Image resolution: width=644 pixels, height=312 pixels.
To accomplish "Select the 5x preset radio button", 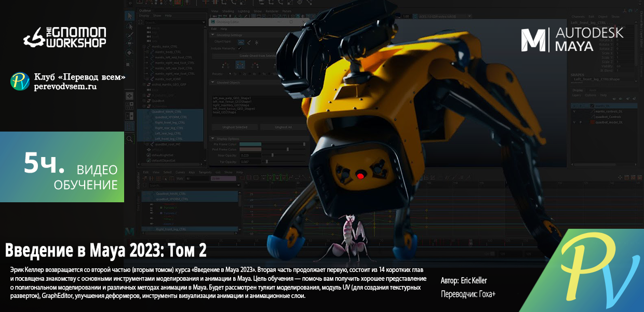I will (259, 74).
